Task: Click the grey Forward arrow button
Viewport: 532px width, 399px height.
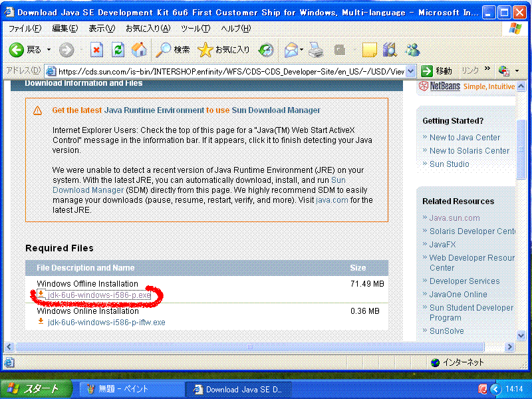Action: (66, 51)
